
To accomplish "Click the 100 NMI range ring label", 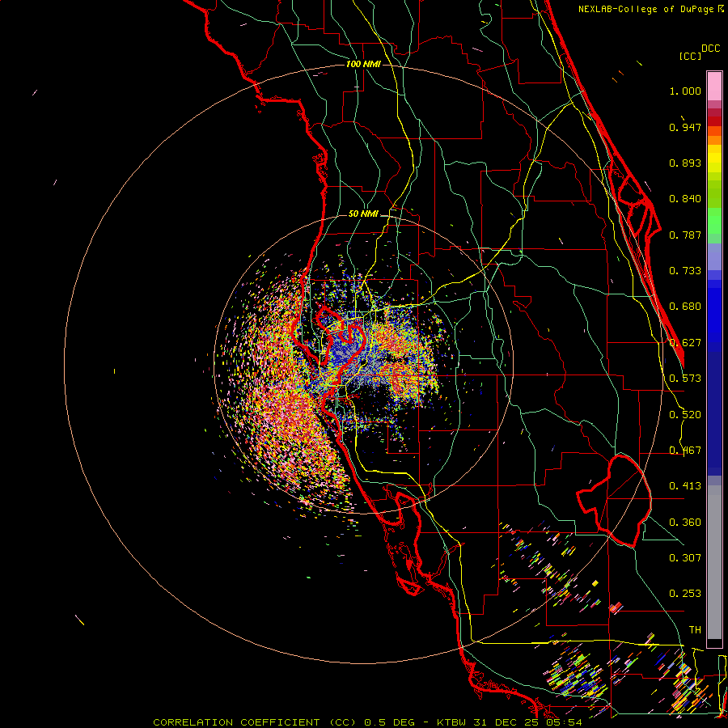I will click(363, 64).
